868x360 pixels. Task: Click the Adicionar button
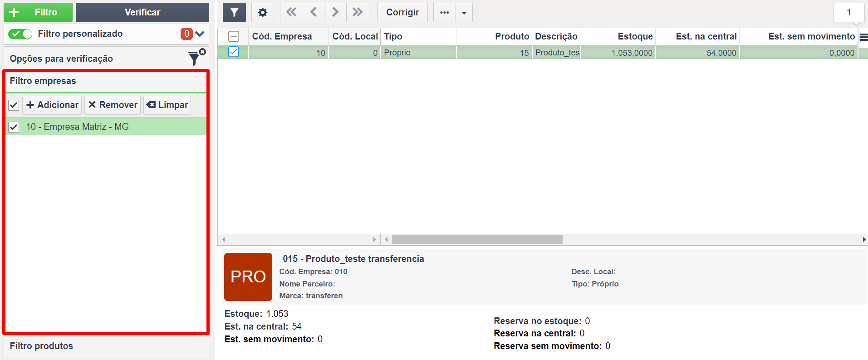[x=52, y=105]
